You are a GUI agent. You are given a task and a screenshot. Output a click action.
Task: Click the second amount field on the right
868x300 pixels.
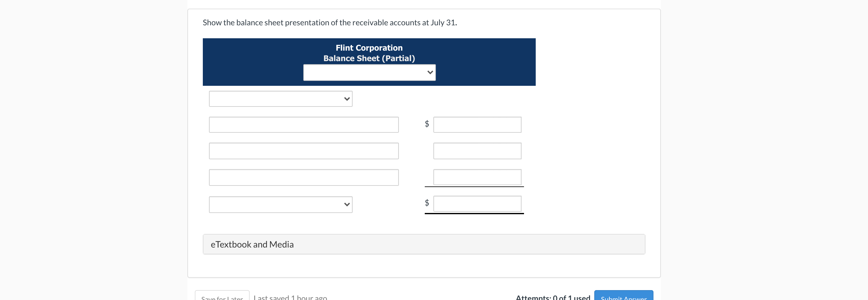point(477,151)
